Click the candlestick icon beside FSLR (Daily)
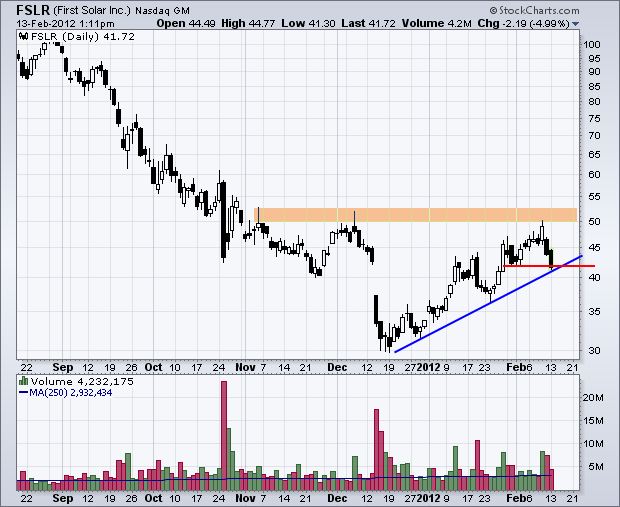Screen dimensions: 620x507 click(24, 36)
